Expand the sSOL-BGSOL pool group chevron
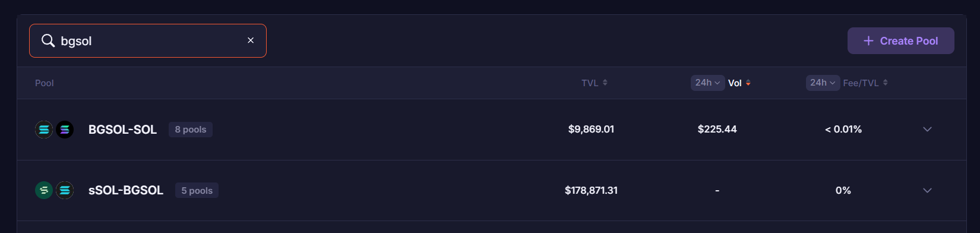This screenshot has width=980, height=233. 927,190
